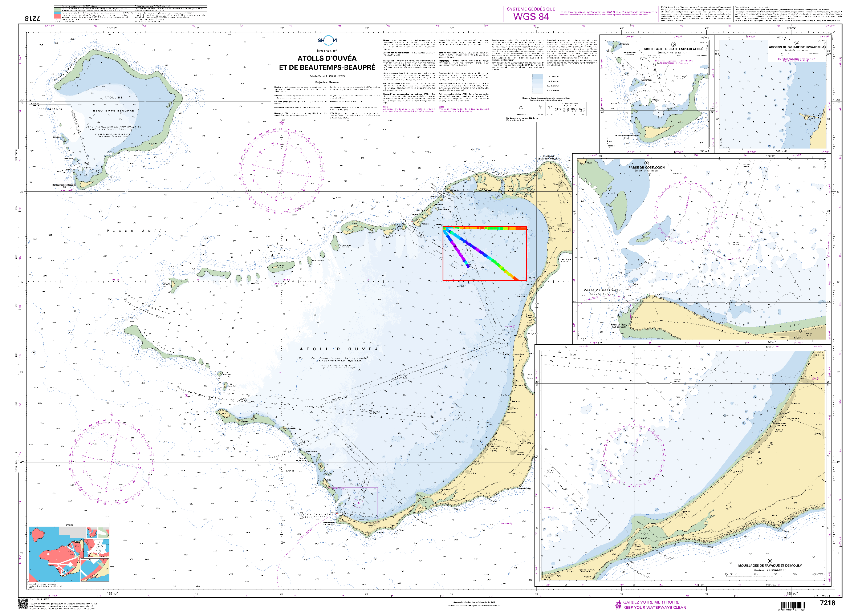Image resolution: width=858 pixels, height=616 pixels.
Task: Click chart number 7218 at bottom right
Action: (827, 603)
